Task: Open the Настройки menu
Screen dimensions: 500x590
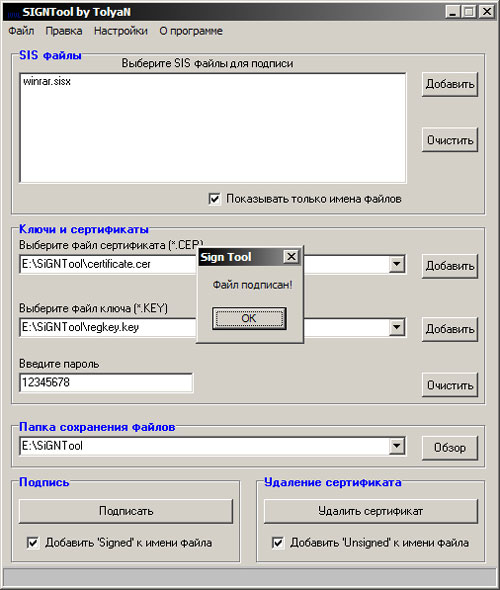Action: (x=121, y=31)
